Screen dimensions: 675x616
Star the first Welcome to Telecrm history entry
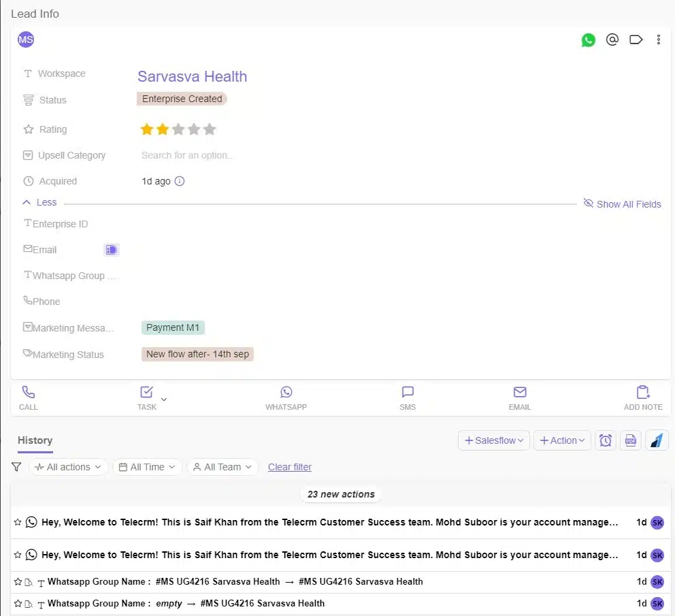(x=18, y=522)
